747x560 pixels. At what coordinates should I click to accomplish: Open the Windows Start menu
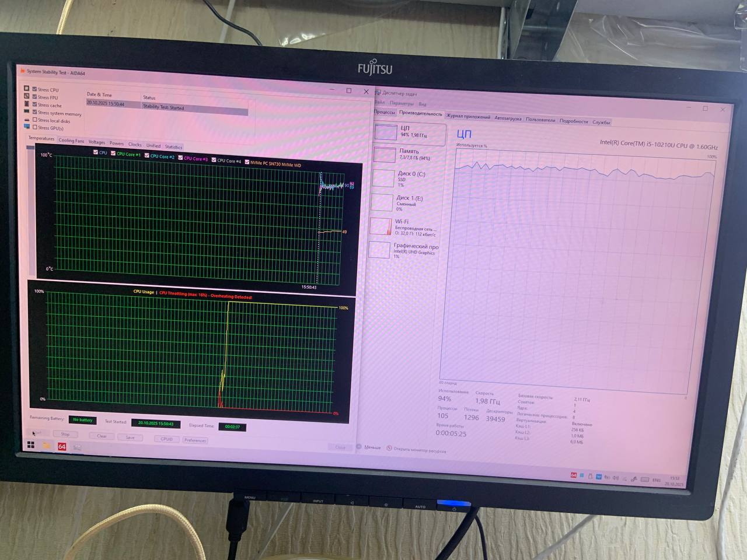(x=31, y=446)
